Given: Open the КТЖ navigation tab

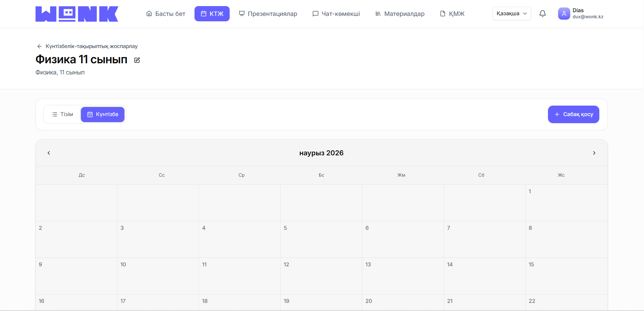Looking at the screenshot, I should [x=212, y=14].
